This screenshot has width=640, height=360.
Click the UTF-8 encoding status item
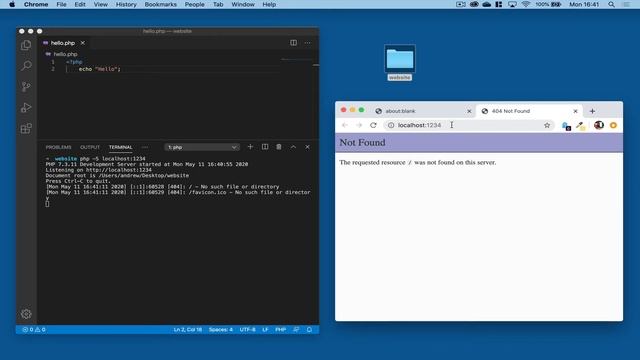tap(247, 329)
